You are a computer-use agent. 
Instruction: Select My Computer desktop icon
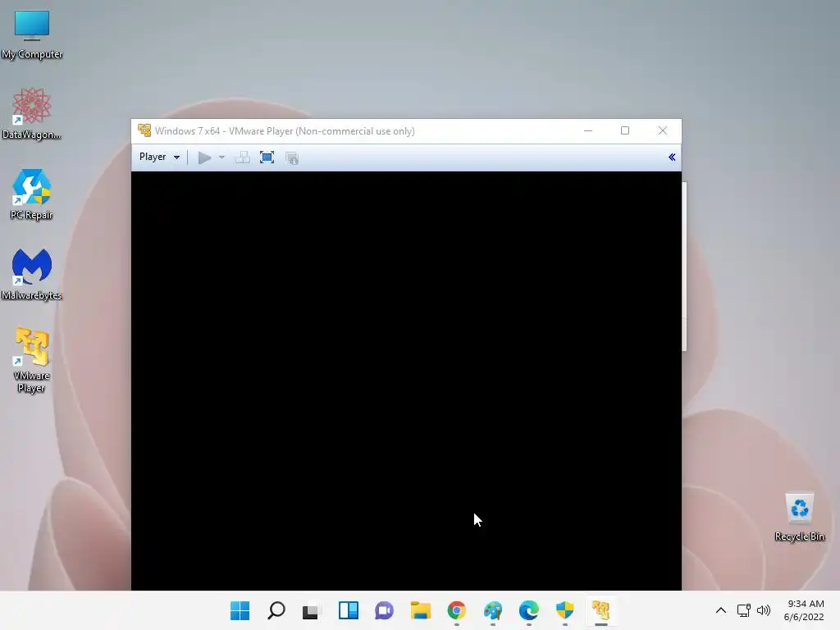[32, 34]
